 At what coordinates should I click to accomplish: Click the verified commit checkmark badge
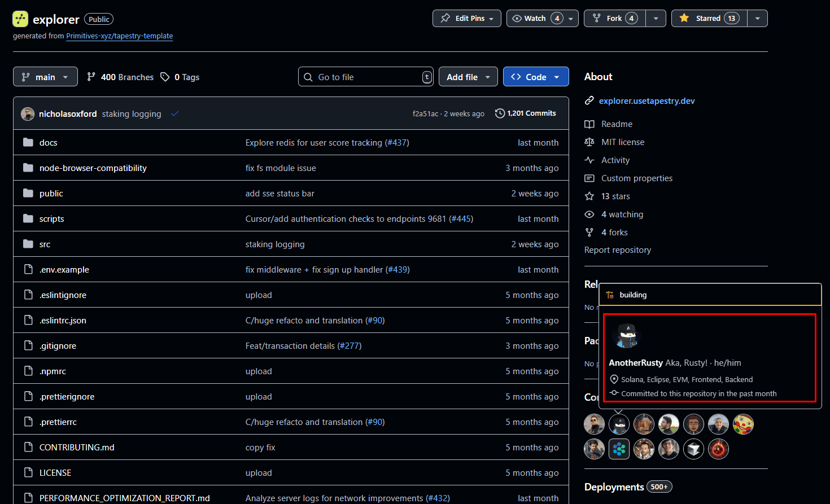(x=174, y=113)
